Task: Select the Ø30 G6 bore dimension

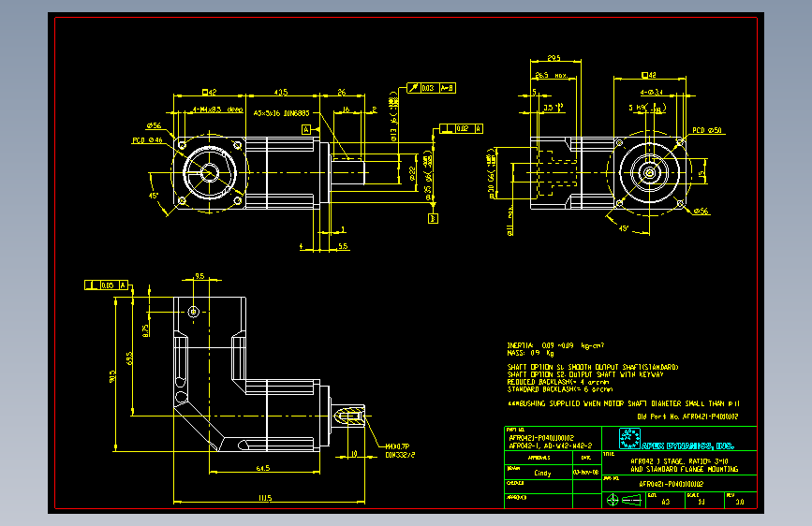Action: 491,173
